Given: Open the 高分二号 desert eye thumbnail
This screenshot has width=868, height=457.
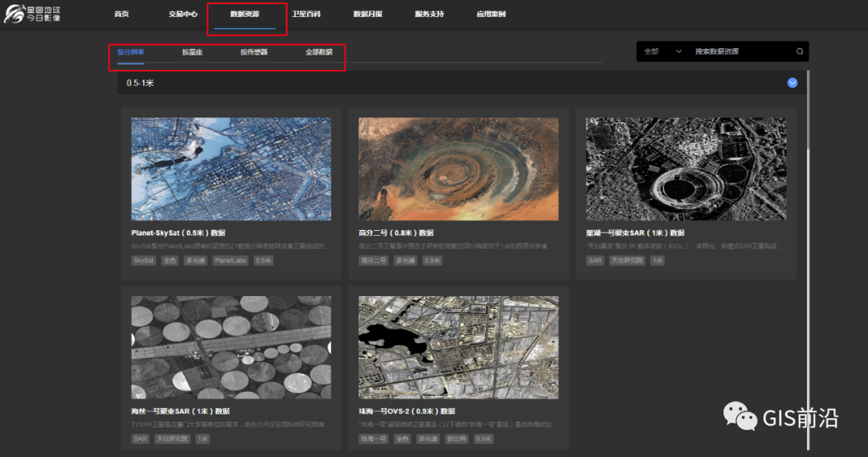Looking at the screenshot, I should pos(458,169).
